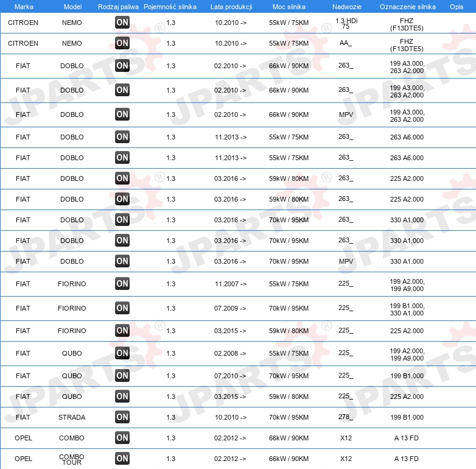Select ON icon in Doblo 03.2016 MPV row

pyautogui.click(x=122, y=261)
